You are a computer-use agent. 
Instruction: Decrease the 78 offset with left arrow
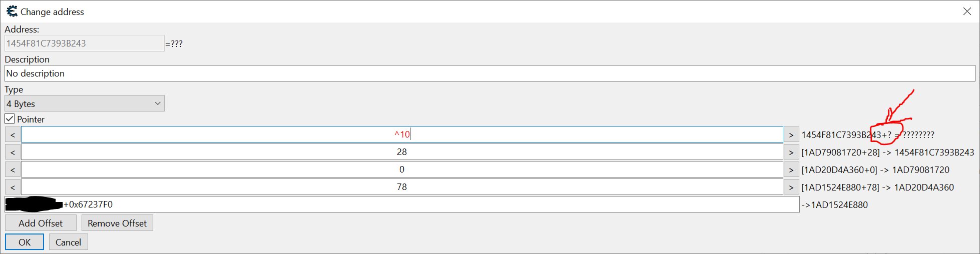[x=13, y=187]
